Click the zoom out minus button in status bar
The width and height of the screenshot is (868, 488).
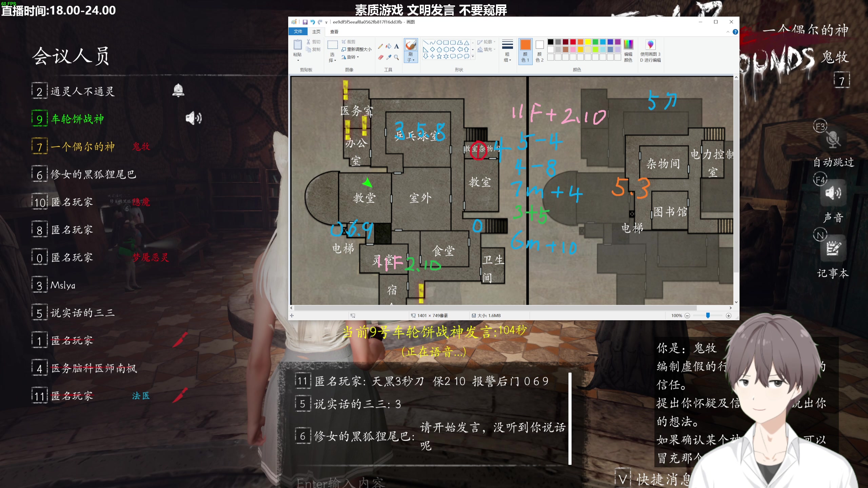coord(687,316)
